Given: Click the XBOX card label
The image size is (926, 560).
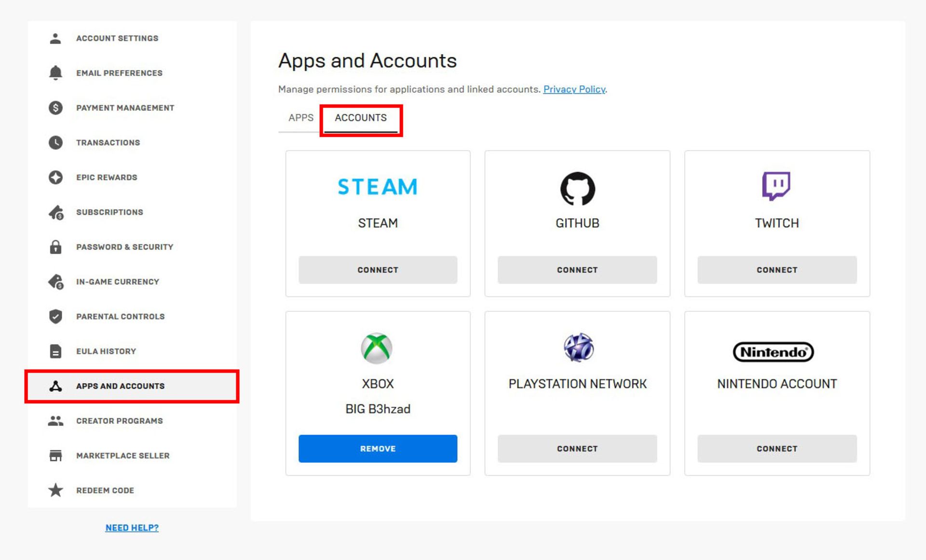Looking at the screenshot, I should (378, 384).
